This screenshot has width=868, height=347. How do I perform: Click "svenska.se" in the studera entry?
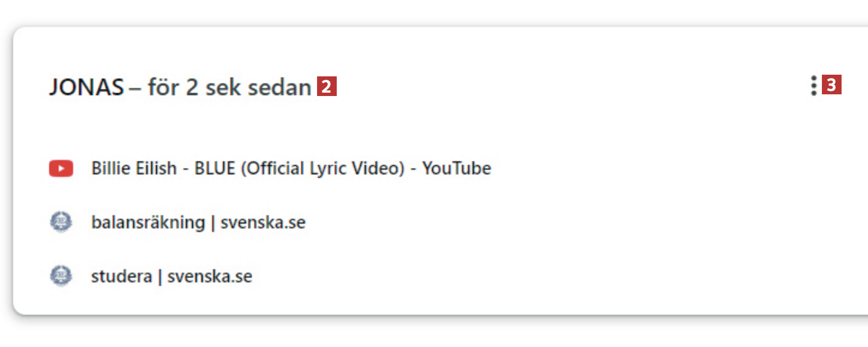[x=210, y=277]
